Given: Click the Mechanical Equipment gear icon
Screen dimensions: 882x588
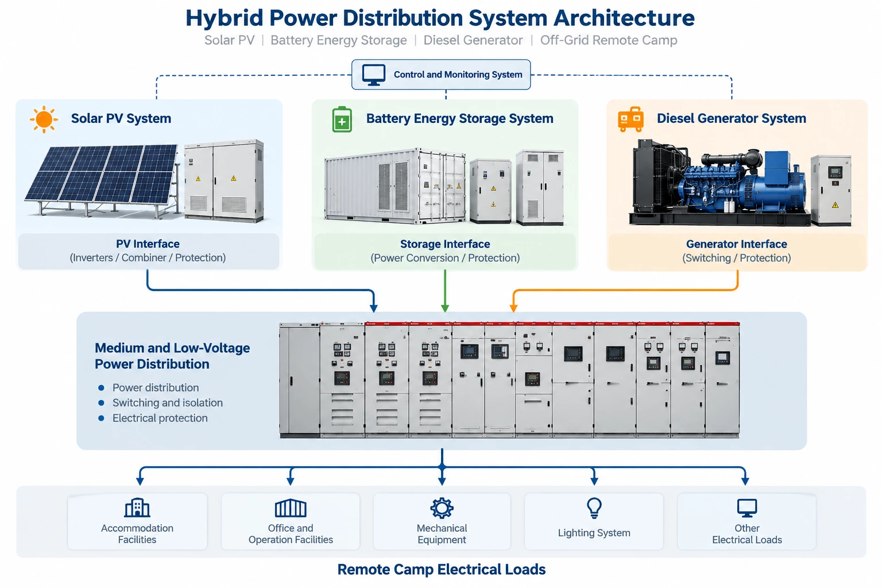Looking at the screenshot, I should click(x=442, y=508).
